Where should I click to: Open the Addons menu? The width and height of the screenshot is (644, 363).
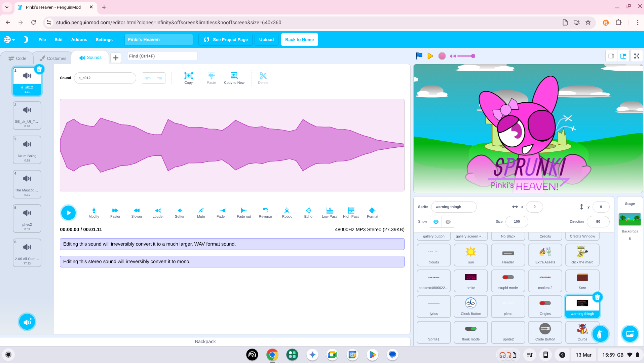[79, 40]
